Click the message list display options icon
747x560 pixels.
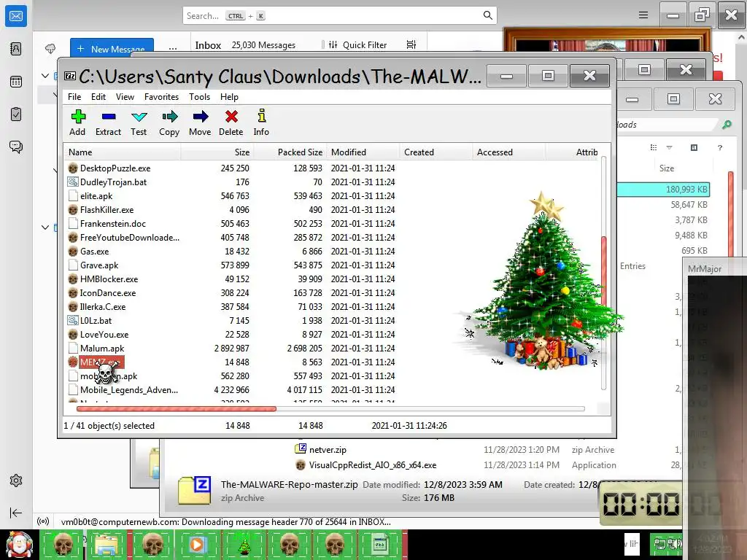(x=411, y=44)
